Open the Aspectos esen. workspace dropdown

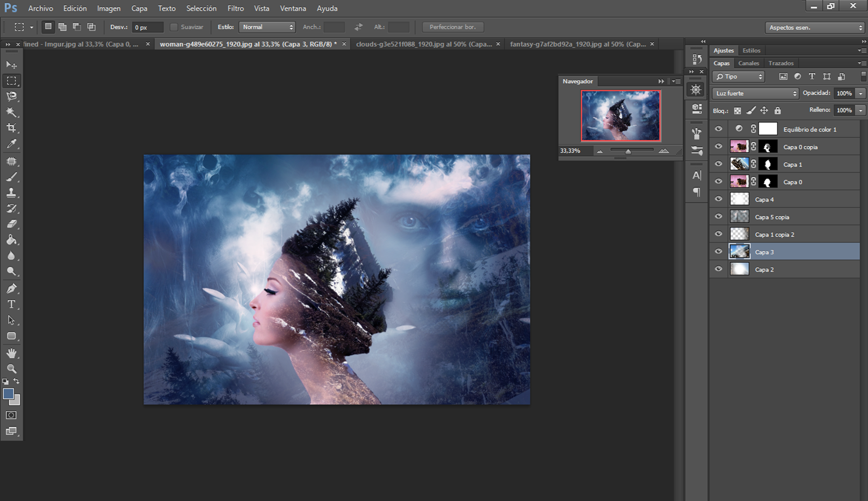(814, 28)
